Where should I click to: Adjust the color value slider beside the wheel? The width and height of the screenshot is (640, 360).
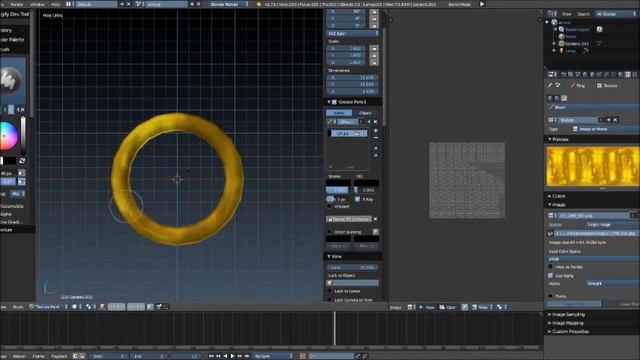[23, 135]
